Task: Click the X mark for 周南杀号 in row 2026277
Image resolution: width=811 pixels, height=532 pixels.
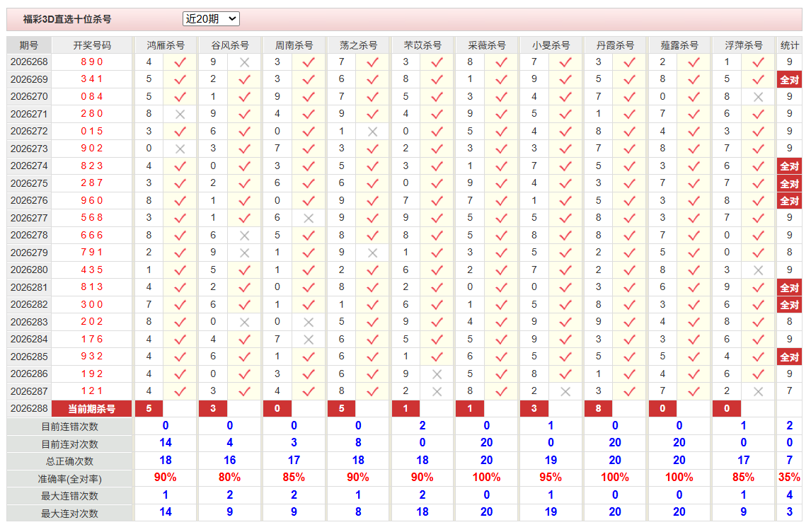Action: (309, 218)
